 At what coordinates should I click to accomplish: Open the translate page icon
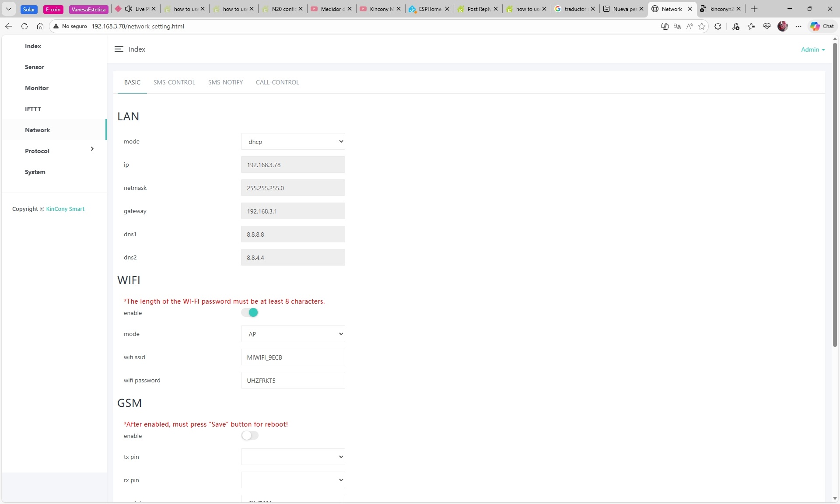tap(677, 26)
